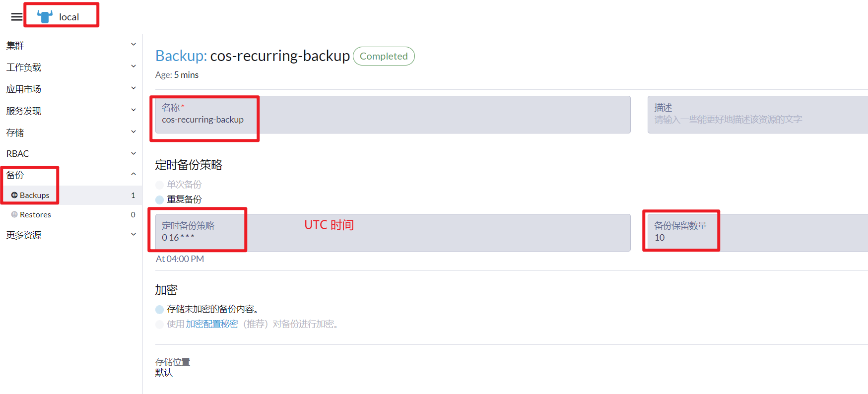Click the Backup: breadcrumb link

pos(181,56)
